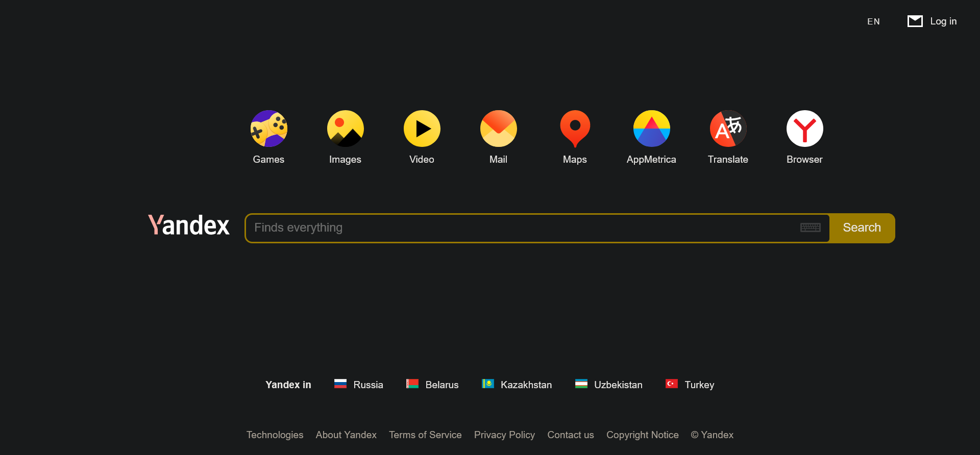
Task: Click the mail envelope icon beside Log in
Action: pyautogui.click(x=915, y=21)
